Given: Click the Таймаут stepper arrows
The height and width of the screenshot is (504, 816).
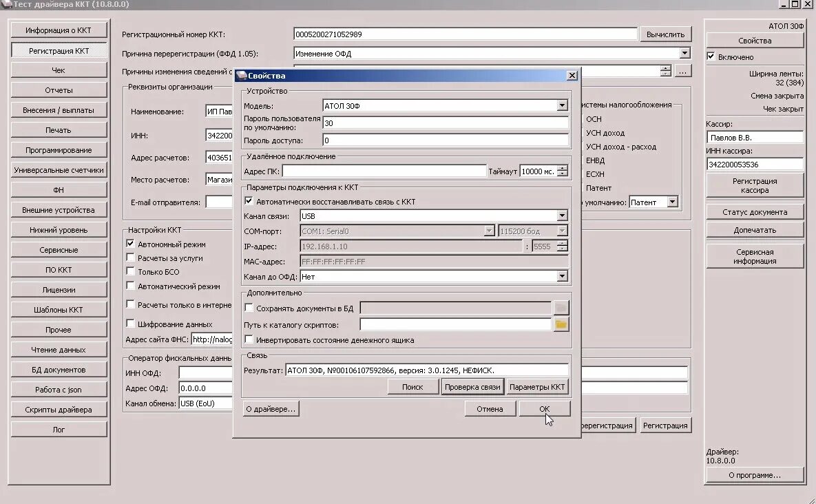Looking at the screenshot, I should point(562,171).
